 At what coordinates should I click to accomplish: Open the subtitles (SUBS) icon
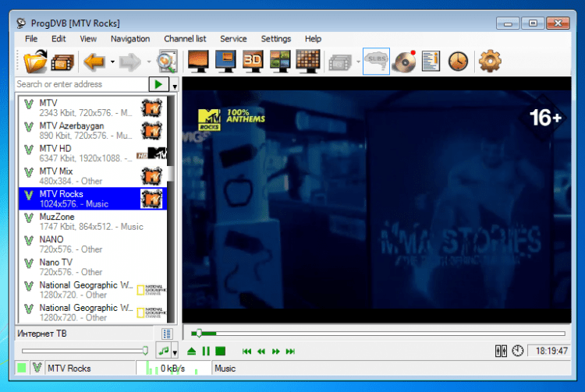point(376,61)
